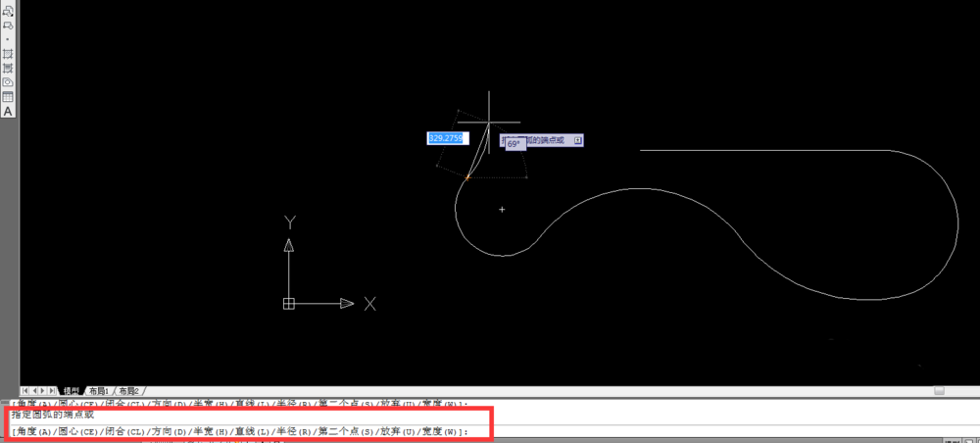
Task: Select the Table tool
Action: pyautogui.click(x=8, y=97)
